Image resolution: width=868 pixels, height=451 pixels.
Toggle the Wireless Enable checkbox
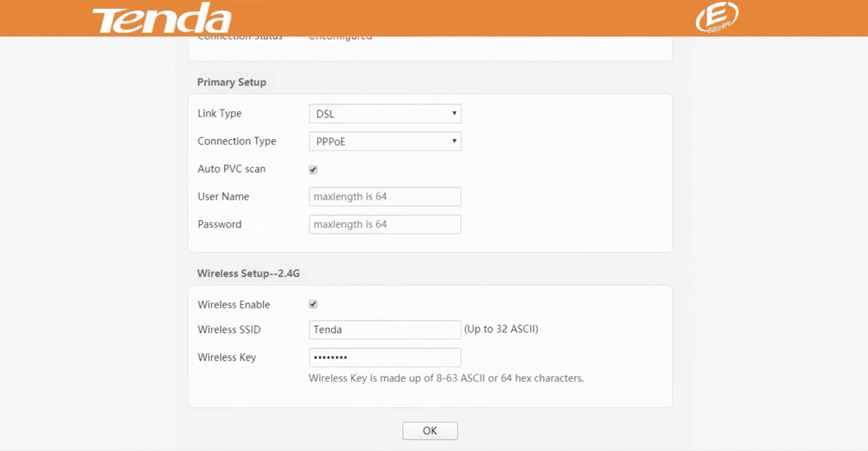pyautogui.click(x=313, y=305)
